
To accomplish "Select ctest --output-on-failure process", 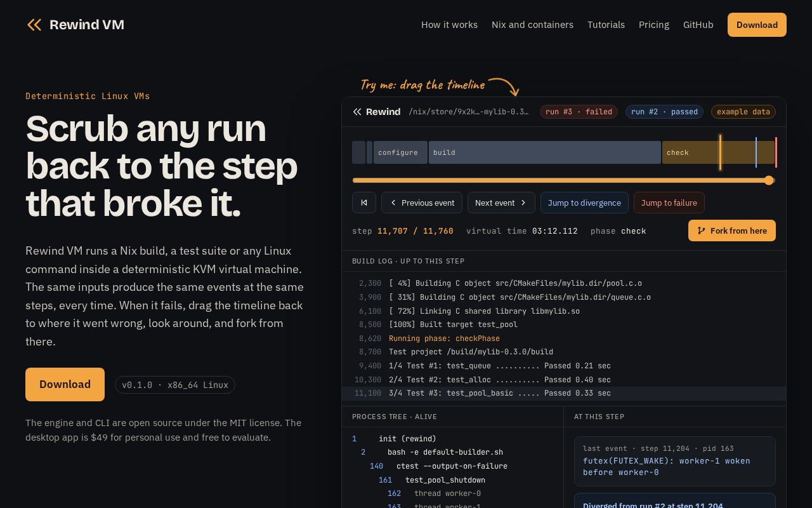I will point(452,466).
